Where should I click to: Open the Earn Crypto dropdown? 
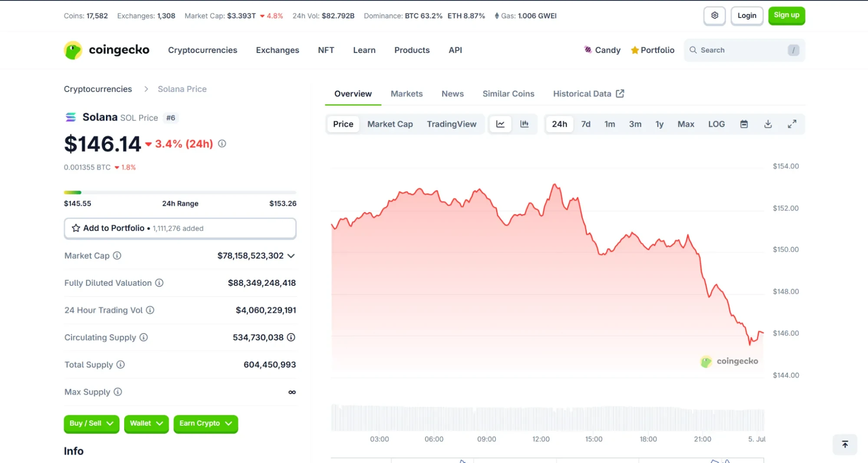pyautogui.click(x=206, y=423)
